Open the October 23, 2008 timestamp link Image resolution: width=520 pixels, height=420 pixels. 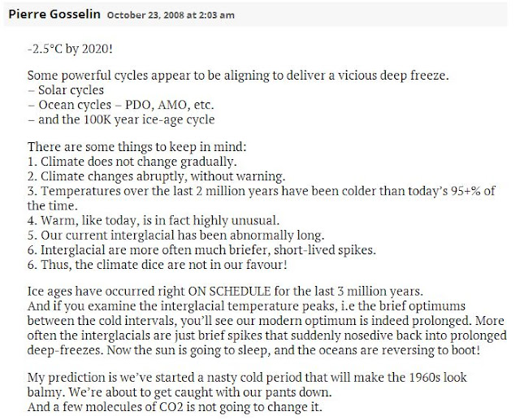coord(171,15)
